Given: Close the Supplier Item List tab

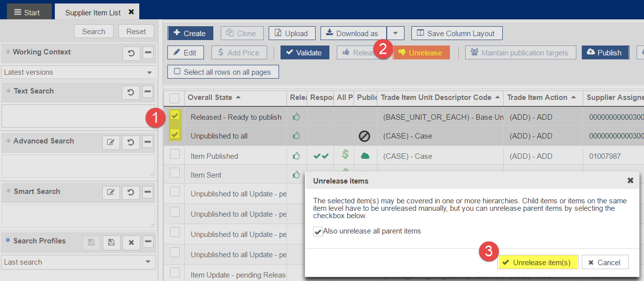Looking at the screenshot, I should [x=131, y=12].
